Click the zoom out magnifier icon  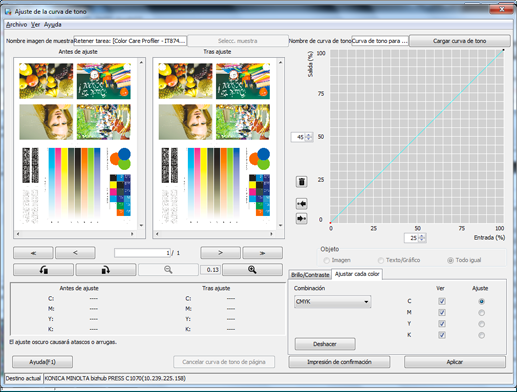(168, 270)
